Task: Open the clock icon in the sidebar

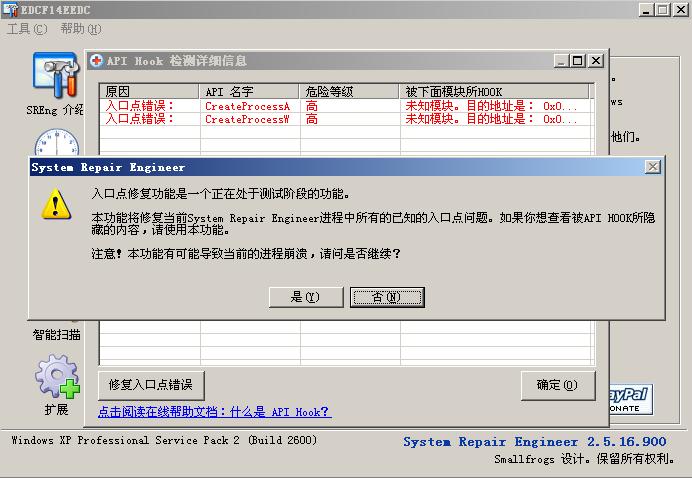Action: 57,142
